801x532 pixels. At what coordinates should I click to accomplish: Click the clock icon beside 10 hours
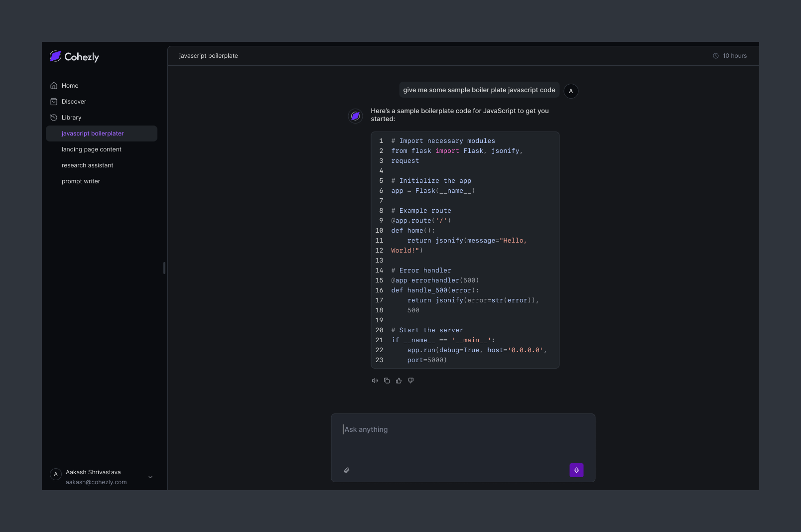pyautogui.click(x=716, y=56)
